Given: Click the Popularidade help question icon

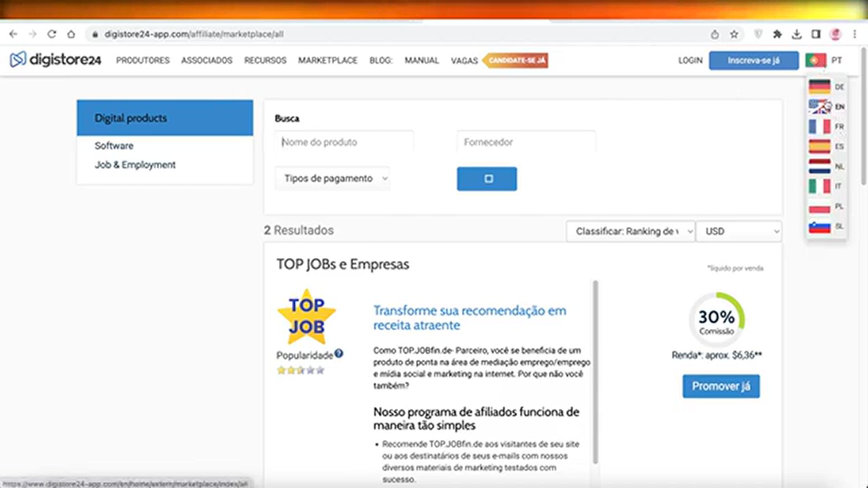Looking at the screenshot, I should [x=339, y=354].
